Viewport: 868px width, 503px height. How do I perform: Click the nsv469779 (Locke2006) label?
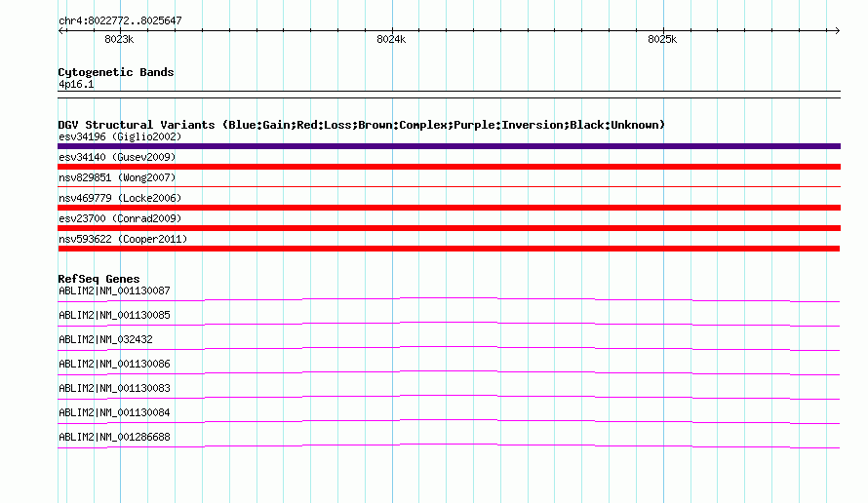(120, 198)
